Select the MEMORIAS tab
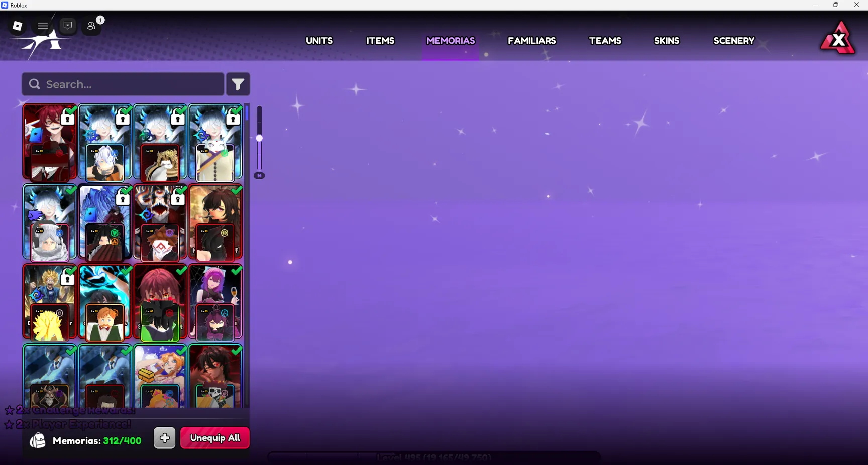 point(451,41)
